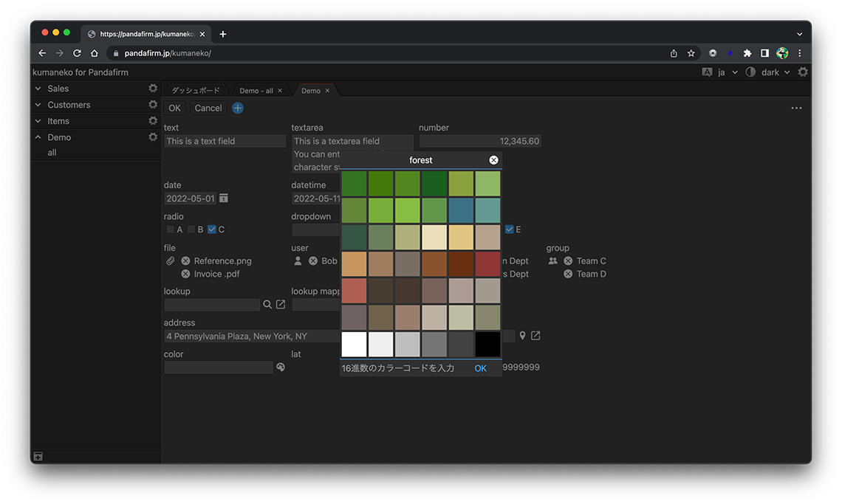Collapse the Demo section in sidebar
Screen dimensions: 842x504
point(38,137)
